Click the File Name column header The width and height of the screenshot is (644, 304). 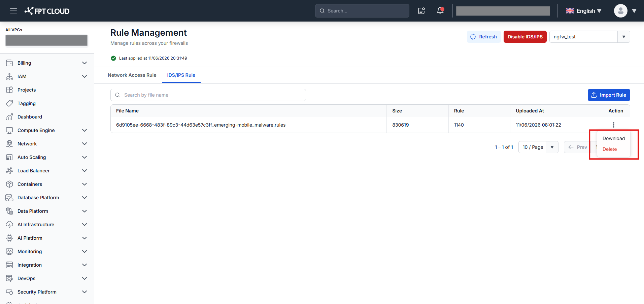pos(127,111)
